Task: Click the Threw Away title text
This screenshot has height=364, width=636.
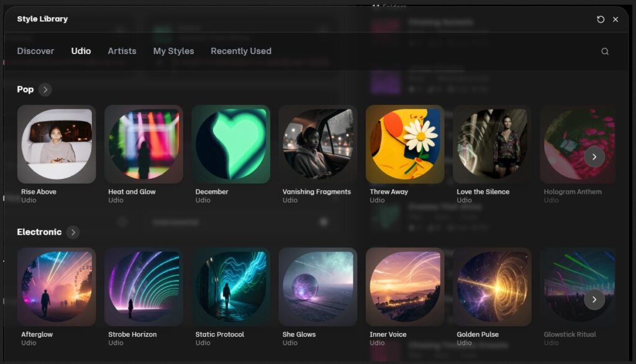Action: click(x=389, y=191)
